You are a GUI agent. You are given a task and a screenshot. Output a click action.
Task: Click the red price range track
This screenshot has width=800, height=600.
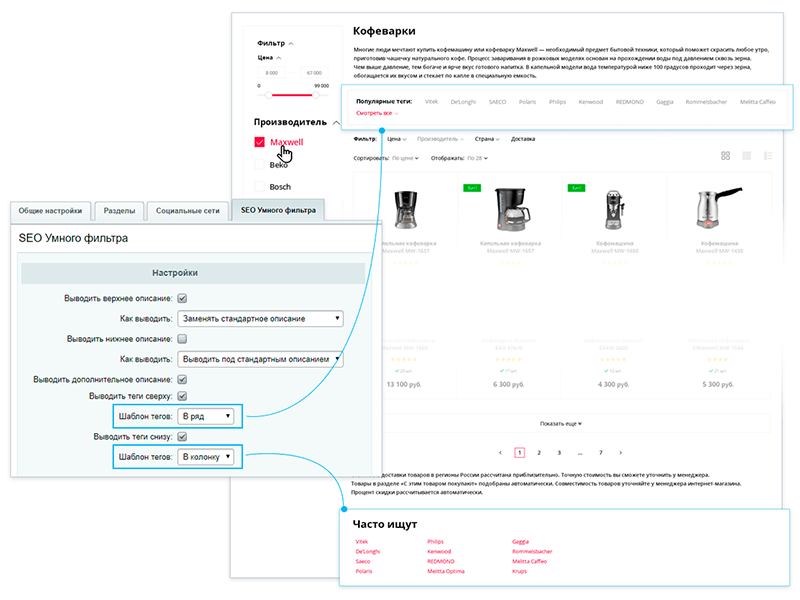[x=292, y=95]
